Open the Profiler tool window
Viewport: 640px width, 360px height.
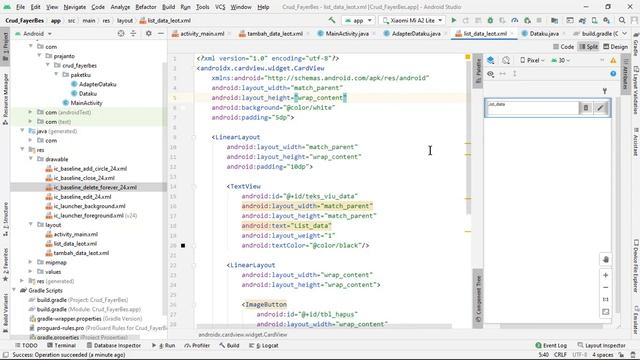[197, 345]
